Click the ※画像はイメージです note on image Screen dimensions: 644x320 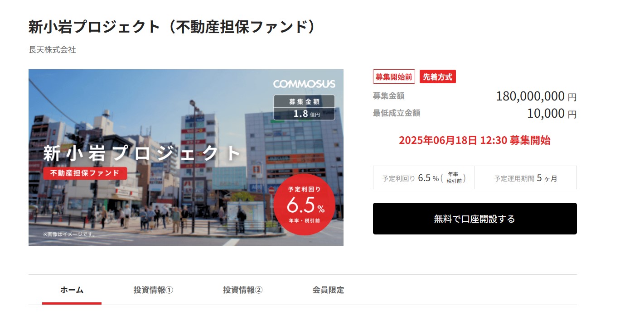pyautogui.click(x=69, y=234)
